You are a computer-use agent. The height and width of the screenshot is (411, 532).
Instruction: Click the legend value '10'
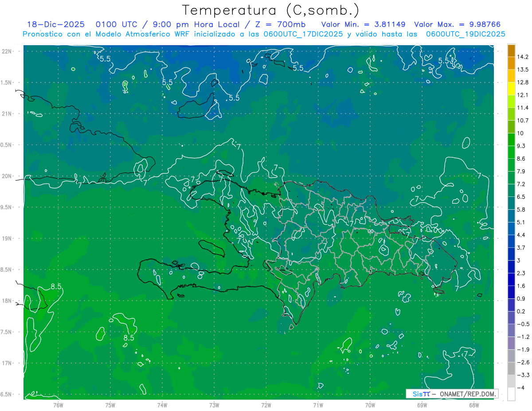[x=520, y=133]
